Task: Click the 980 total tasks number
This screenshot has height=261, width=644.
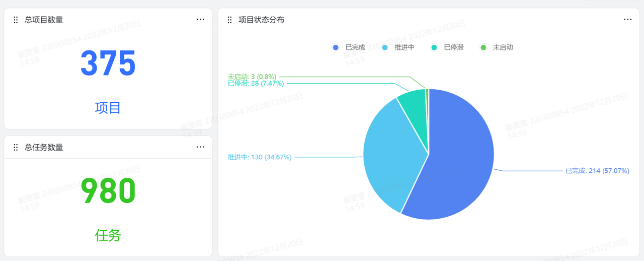Action: 108,191
